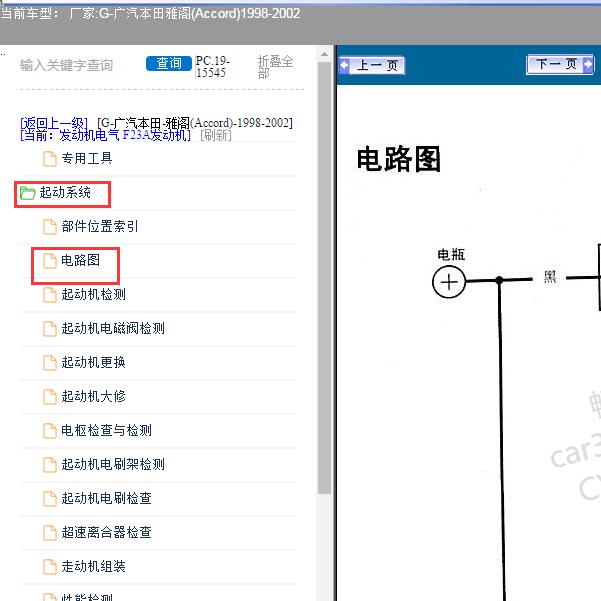Click the 返回上一级 link
Image resolution: width=601 pixels, height=601 pixels.
pos(56,122)
